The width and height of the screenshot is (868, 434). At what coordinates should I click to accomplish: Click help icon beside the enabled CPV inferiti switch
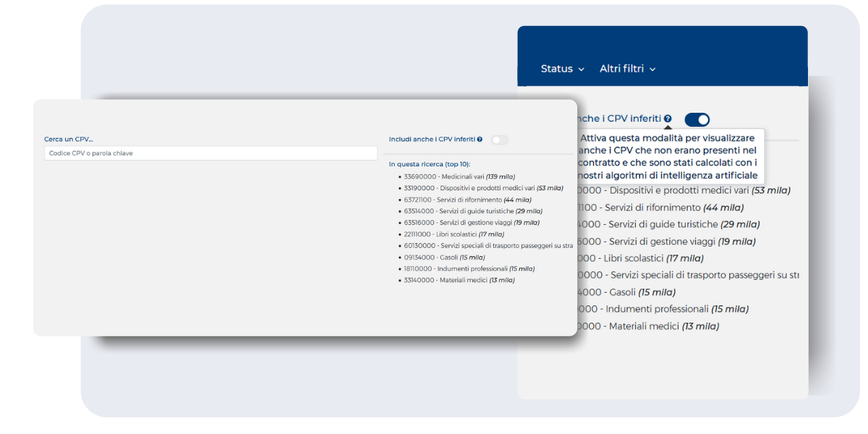[x=668, y=119]
